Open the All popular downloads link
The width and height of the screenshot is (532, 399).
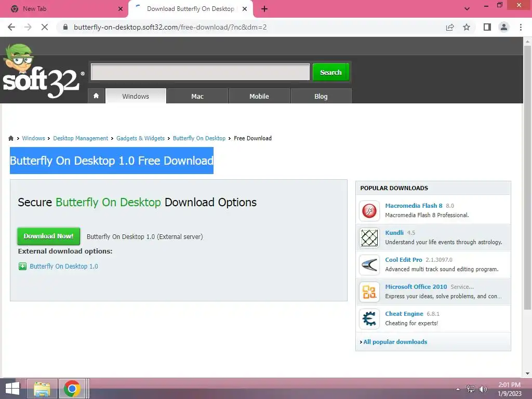point(395,342)
